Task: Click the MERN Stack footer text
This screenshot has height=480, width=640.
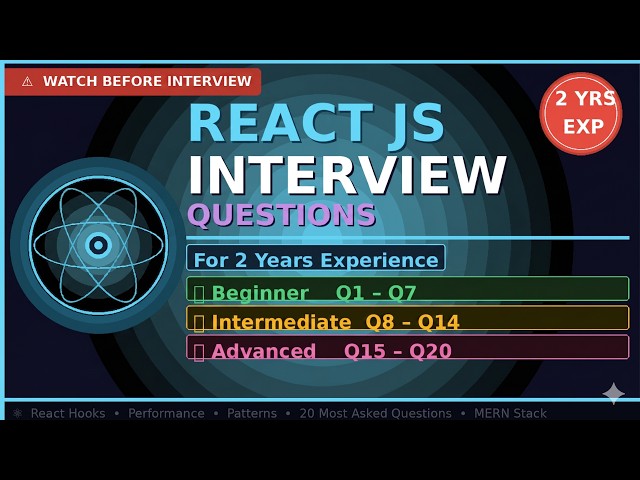Action: point(510,413)
